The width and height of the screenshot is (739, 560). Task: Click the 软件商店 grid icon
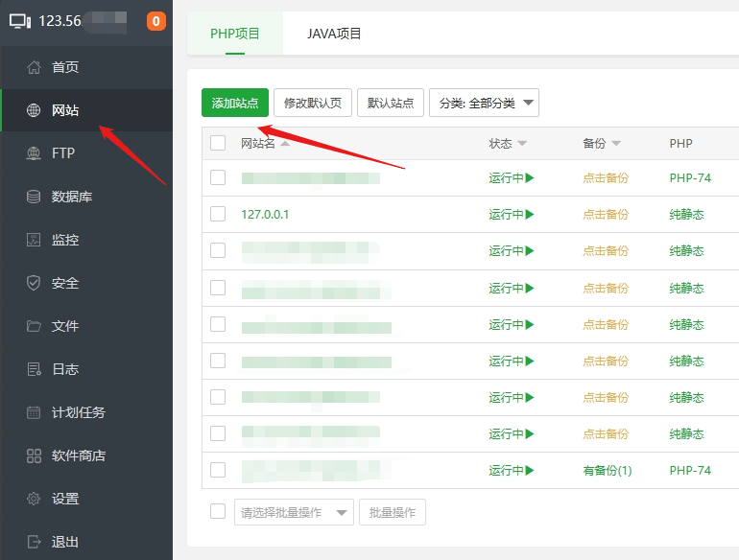[x=35, y=455]
